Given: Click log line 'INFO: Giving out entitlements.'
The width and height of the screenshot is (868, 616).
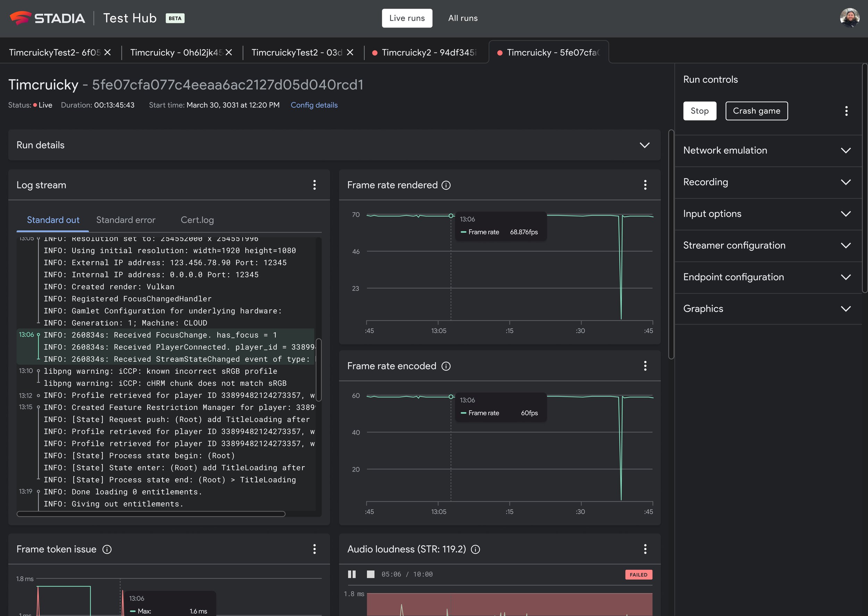Looking at the screenshot, I should click(x=114, y=504).
